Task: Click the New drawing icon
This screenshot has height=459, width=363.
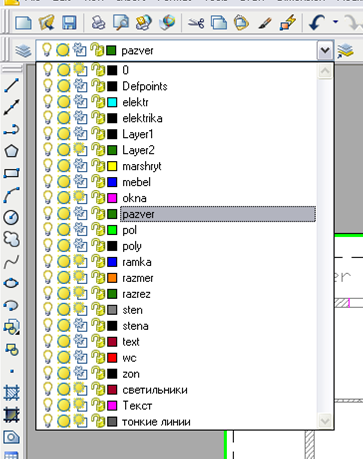Action: coord(23,23)
